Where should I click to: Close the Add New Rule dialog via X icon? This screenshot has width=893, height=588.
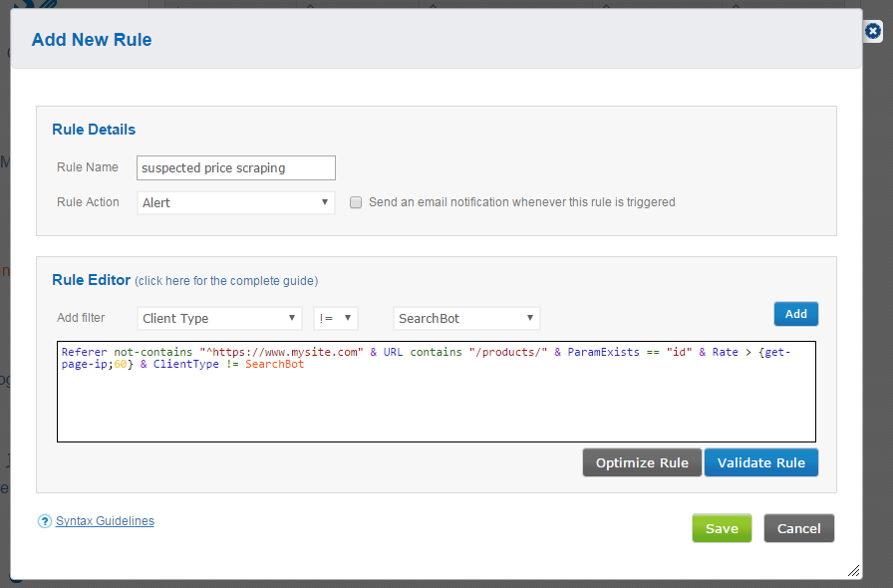[x=872, y=30]
